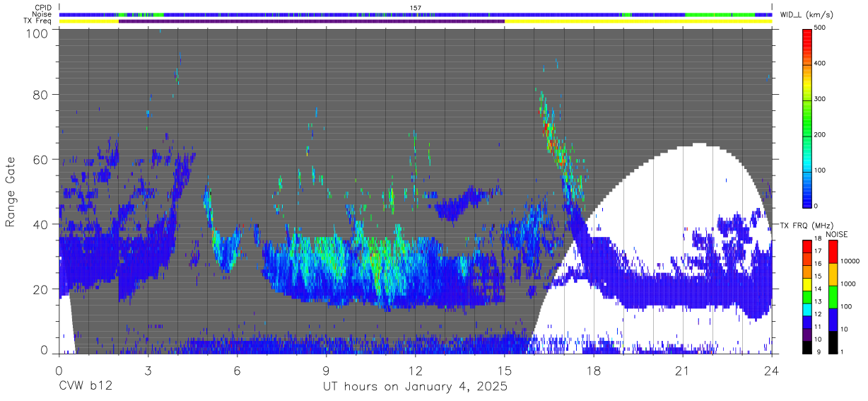Image resolution: width=868 pixels, height=401 pixels.
Task: Click the 3 hour x-axis tick label
Action: coord(148,369)
